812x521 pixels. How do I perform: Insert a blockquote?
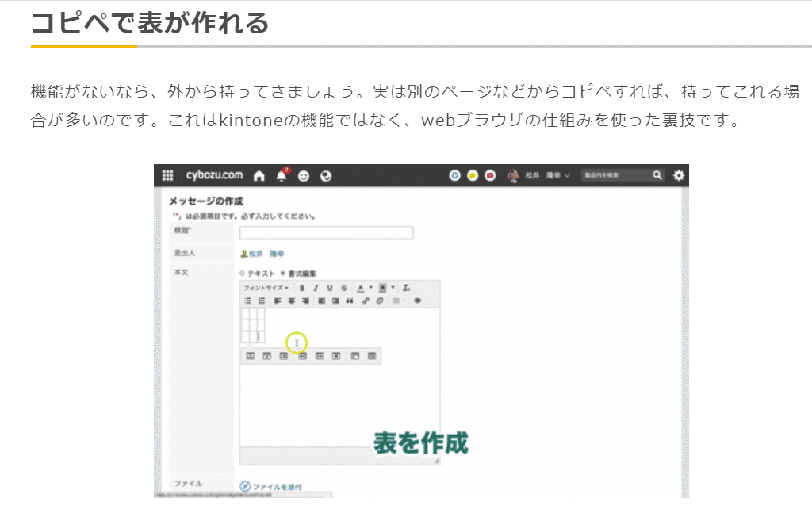[350, 300]
